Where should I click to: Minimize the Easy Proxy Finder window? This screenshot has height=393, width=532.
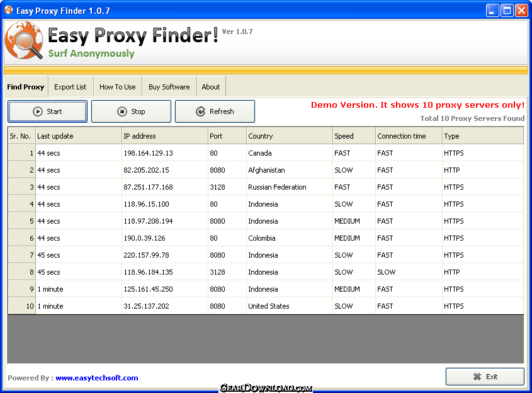(x=492, y=11)
